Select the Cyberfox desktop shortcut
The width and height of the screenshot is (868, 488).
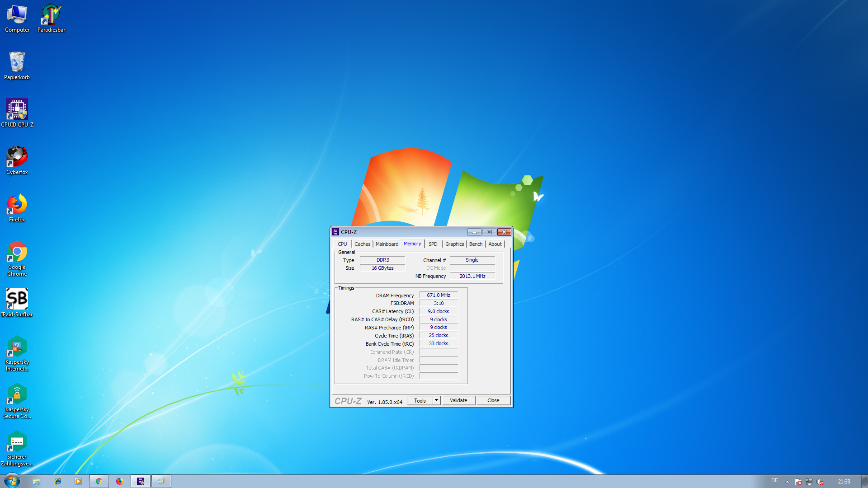click(17, 160)
